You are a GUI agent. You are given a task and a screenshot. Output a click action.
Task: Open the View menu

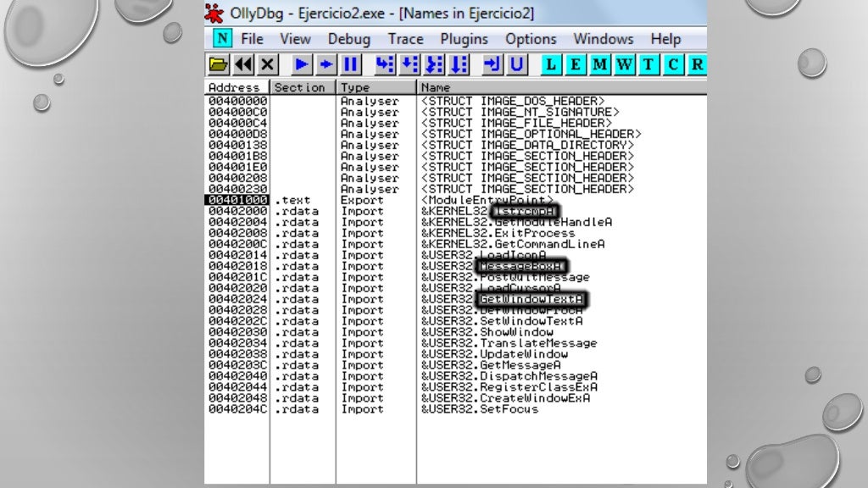pos(295,39)
